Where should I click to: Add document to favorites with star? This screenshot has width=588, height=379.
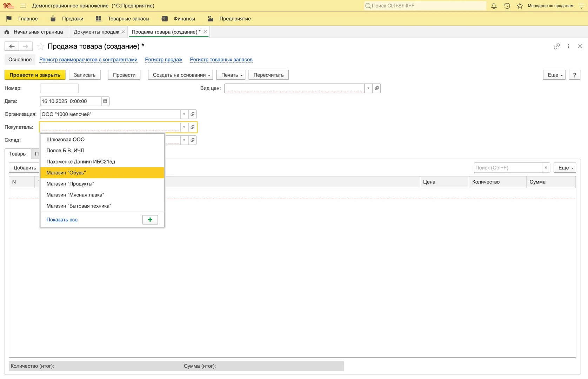[41, 46]
